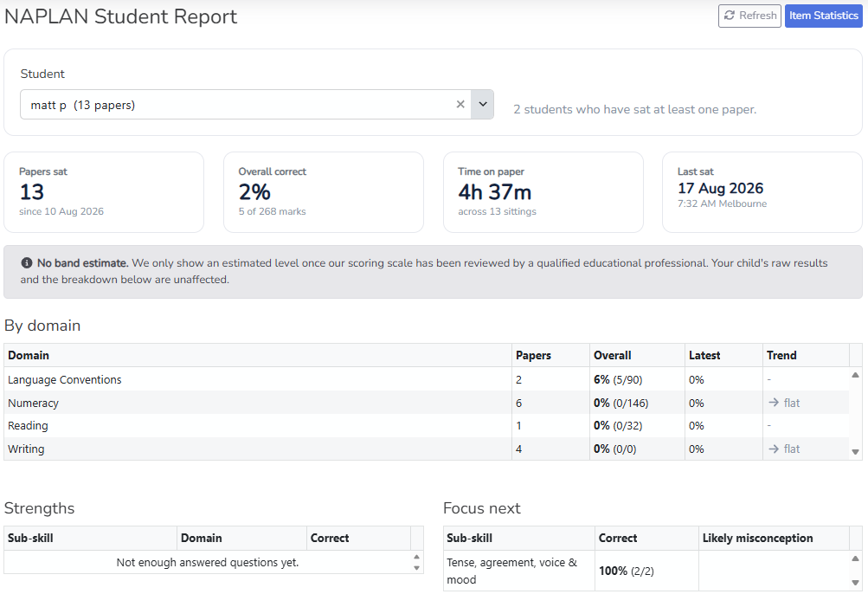Viewport: 868px width, 607px height.
Task: Select the Tense, agreement, voice & mood row
Action: coord(646,571)
